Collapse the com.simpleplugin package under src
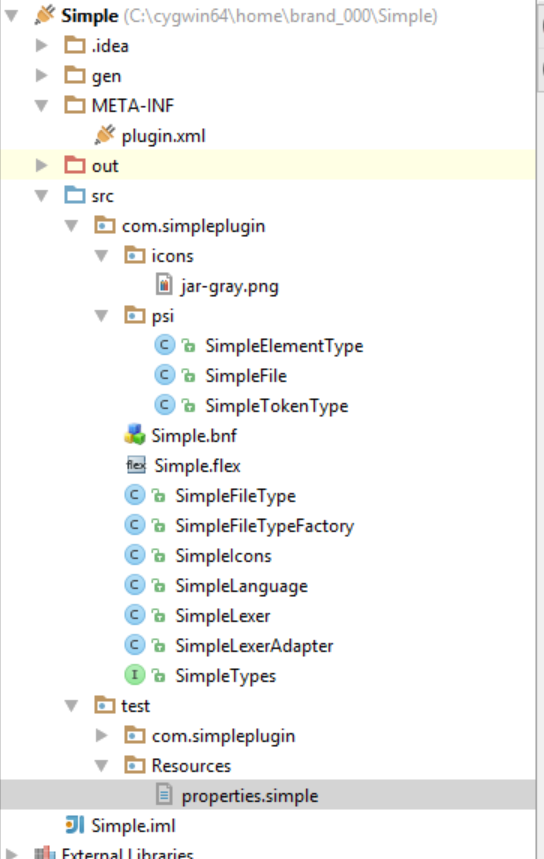Screen dimensions: 544x859 (71, 226)
